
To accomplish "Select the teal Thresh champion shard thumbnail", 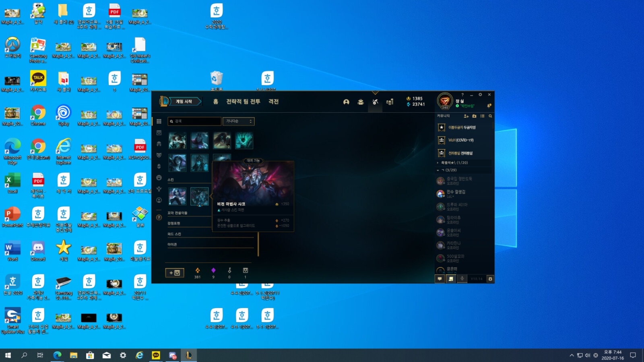I will tap(244, 140).
